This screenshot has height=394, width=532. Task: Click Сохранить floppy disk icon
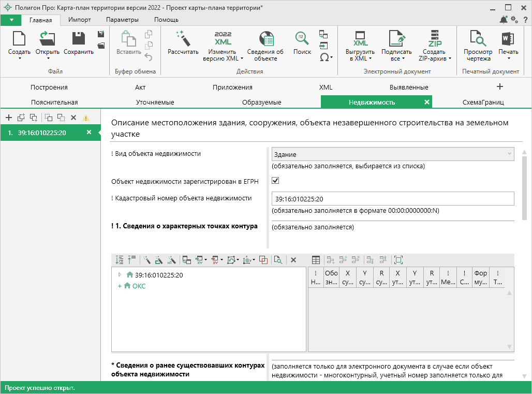(x=78, y=39)
